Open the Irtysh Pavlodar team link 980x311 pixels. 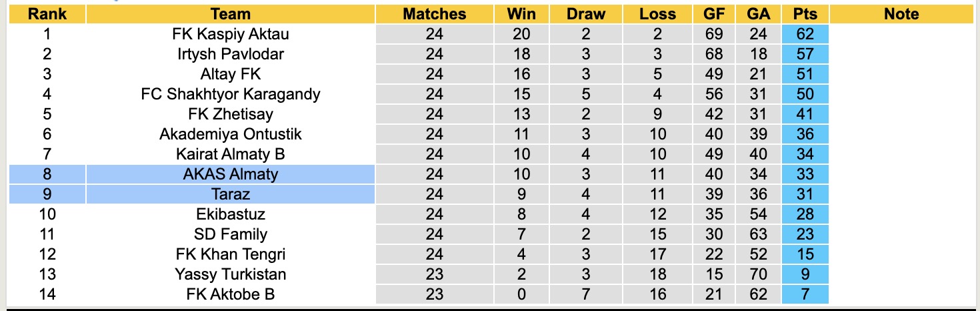(x=230, y=54)
